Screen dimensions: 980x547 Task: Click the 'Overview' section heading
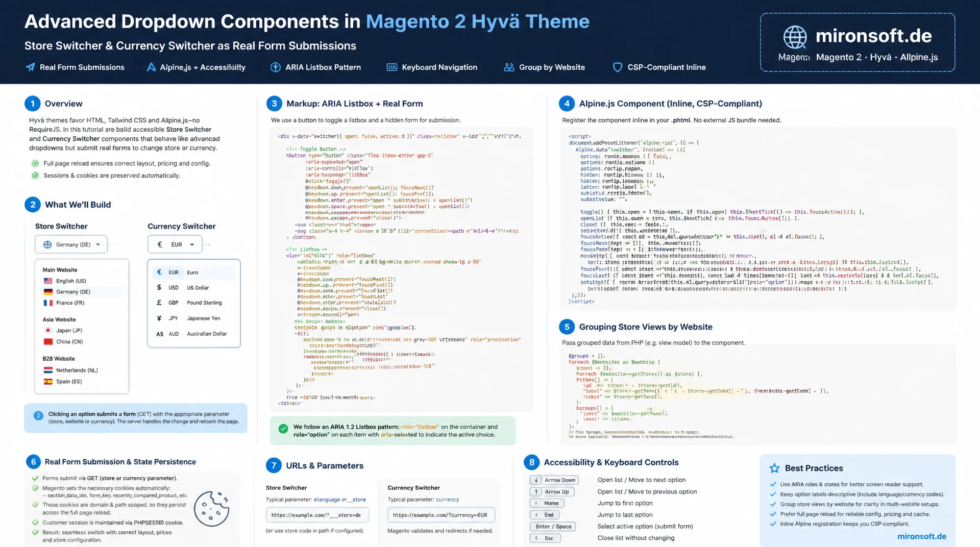pos(63,104)
